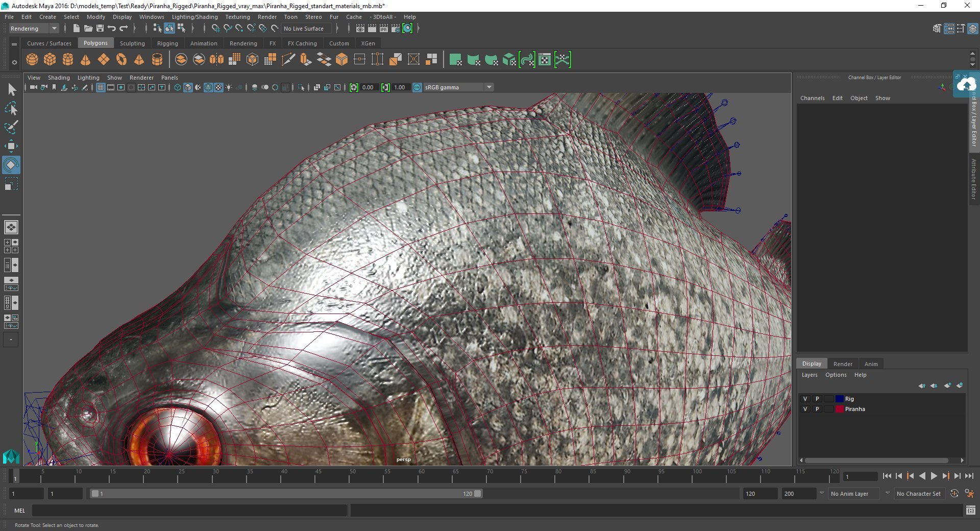This screenshot has height=531, width=980.
Task: Toggle visibility V of Rig layer
Action: click(x=805, y=399)
